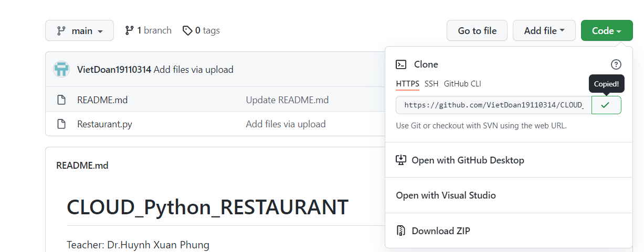This screenshot has width=644, height=252.
Task: Click the 1 branch link
Action: point(148,31)
